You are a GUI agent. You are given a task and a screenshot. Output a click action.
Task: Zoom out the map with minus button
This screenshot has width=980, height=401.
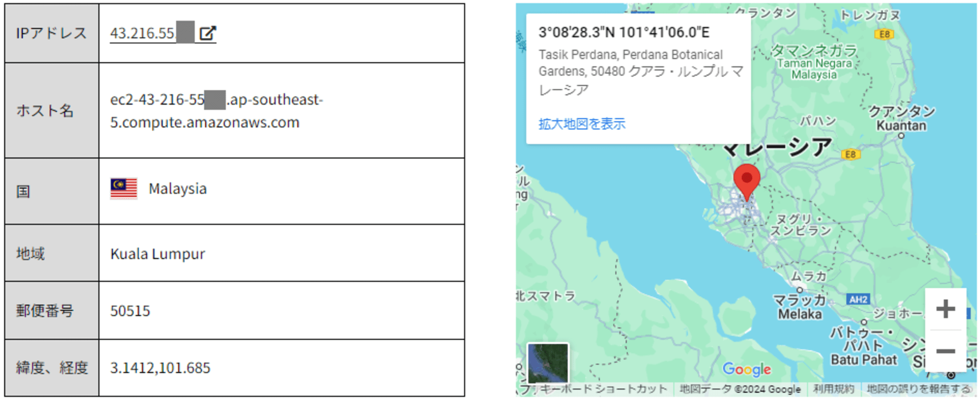(946, 351)
